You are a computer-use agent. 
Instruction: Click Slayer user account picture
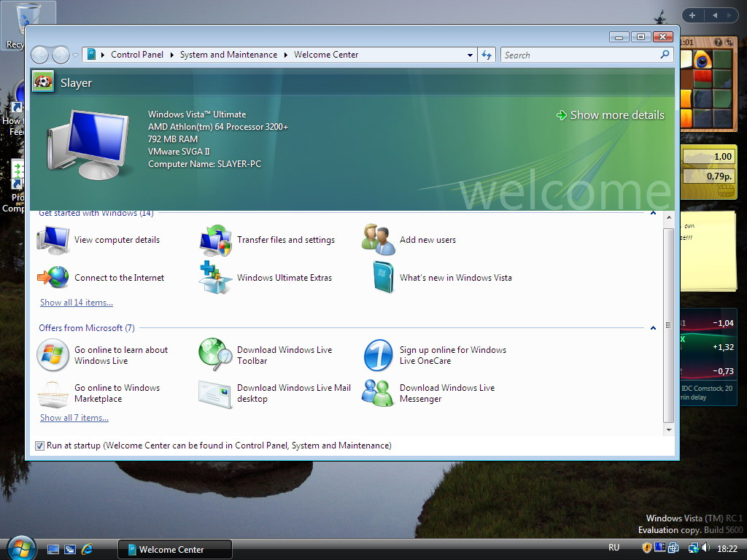click(43, 82)
